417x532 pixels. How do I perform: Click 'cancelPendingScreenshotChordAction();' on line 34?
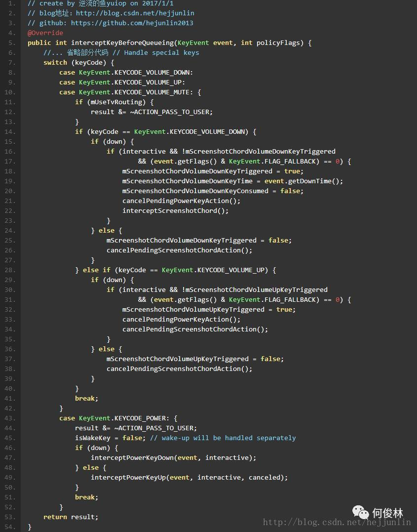[195, 329]
